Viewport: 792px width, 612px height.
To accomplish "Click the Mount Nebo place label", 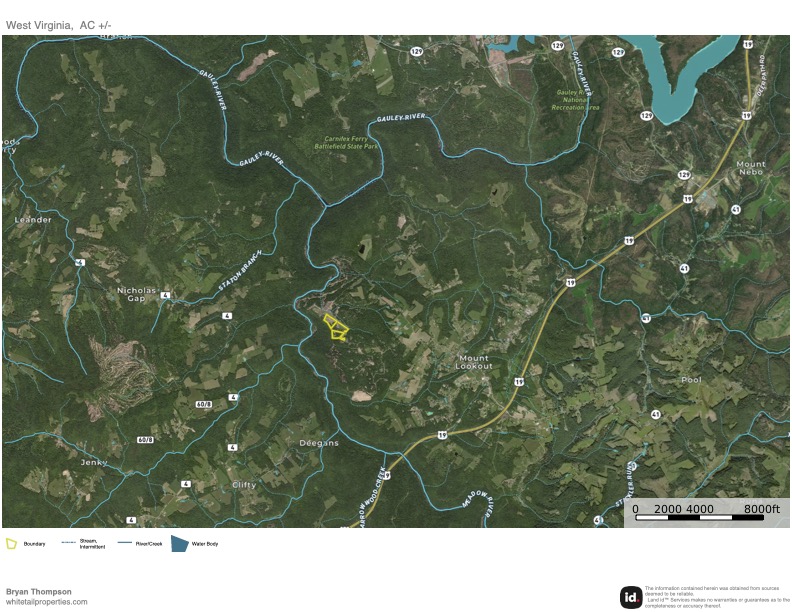I will click(x=751, y=168).
